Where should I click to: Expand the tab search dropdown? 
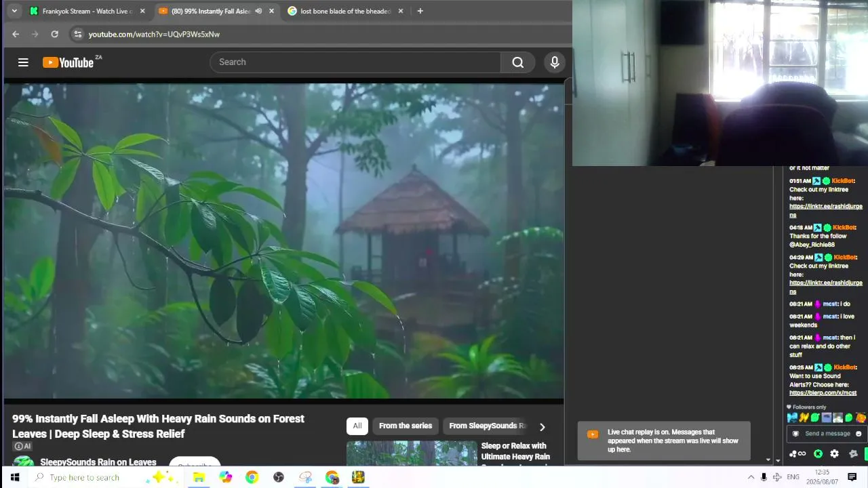[x=14, y=11]
